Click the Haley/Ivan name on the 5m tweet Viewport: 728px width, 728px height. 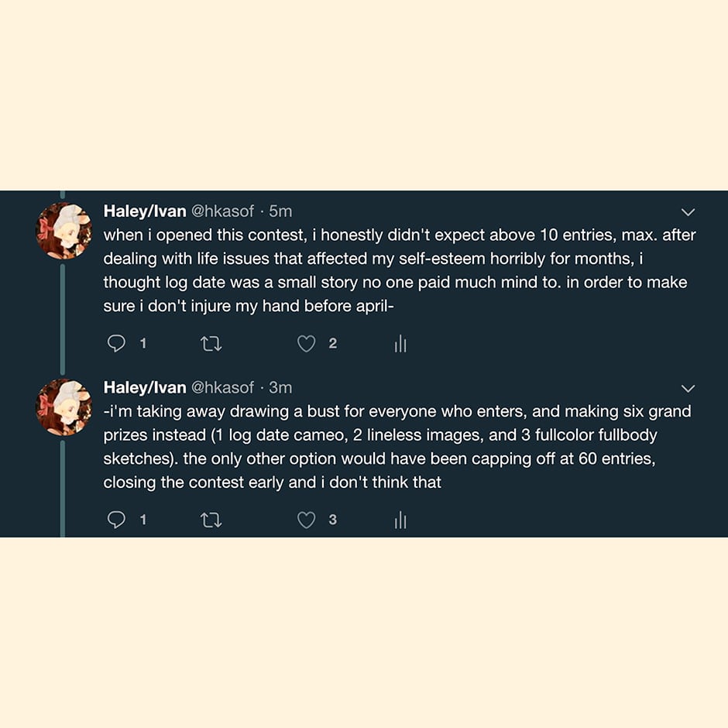(x=145, y=211)
